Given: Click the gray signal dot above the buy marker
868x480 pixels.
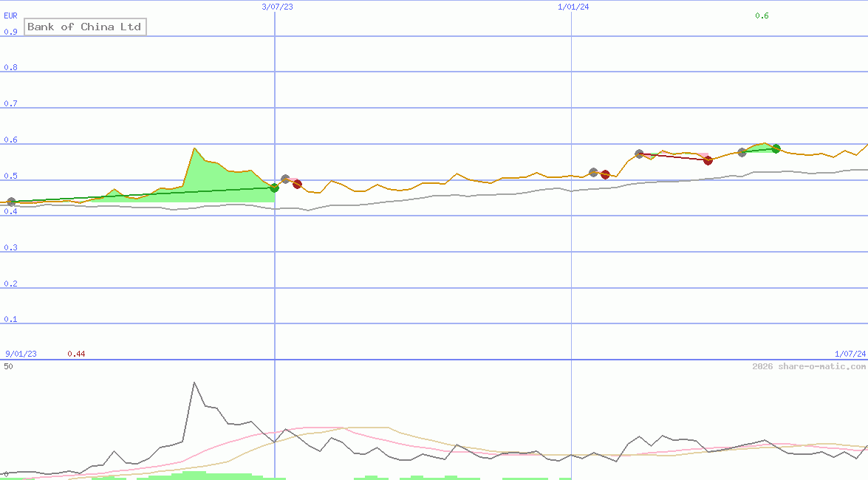Looking at the screenshot, I should click(285, 179).
